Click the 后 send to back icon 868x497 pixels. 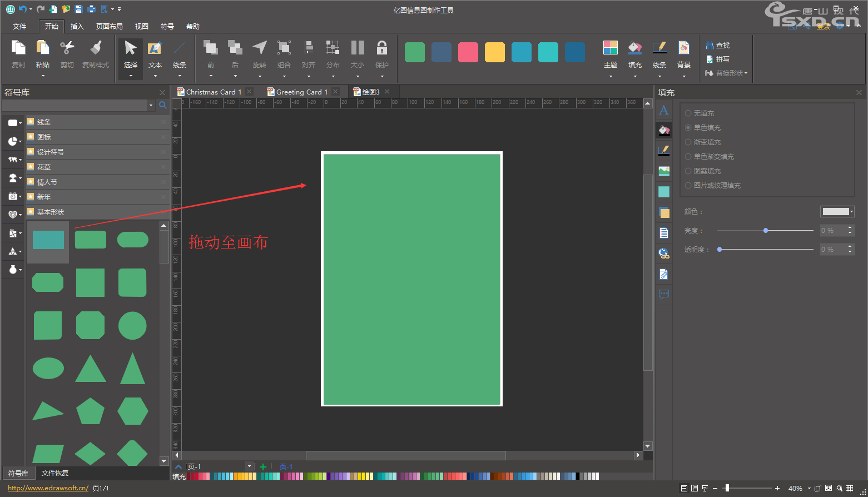235,48
